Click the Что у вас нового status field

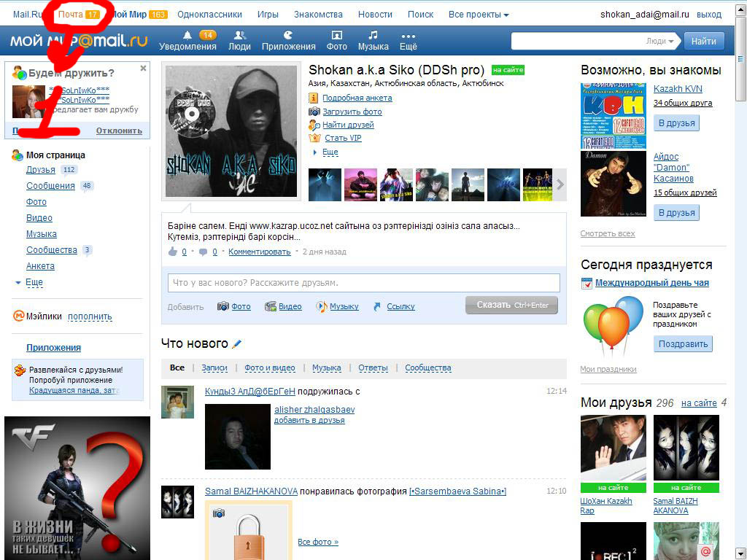[x=363, y=283]
